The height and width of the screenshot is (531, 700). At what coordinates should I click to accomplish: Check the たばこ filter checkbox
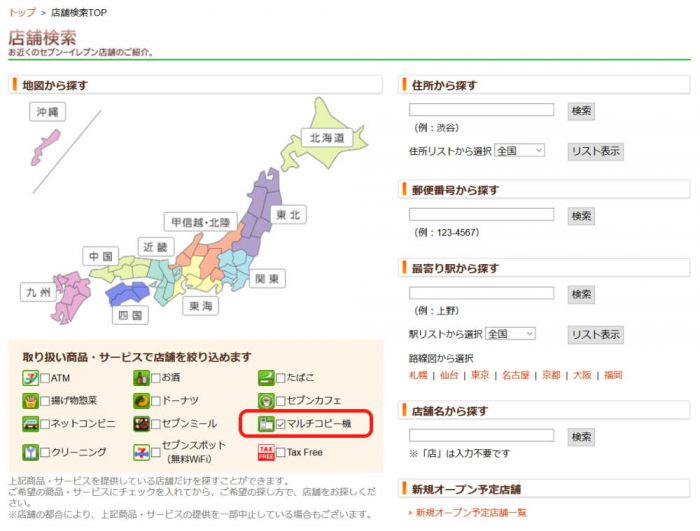pos(280,378)
